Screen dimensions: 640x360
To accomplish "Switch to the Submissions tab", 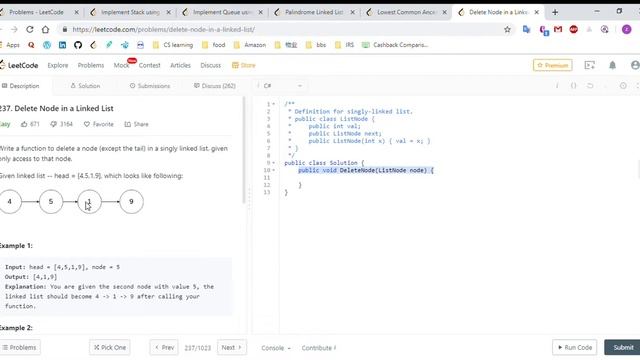I will point(150,86).
